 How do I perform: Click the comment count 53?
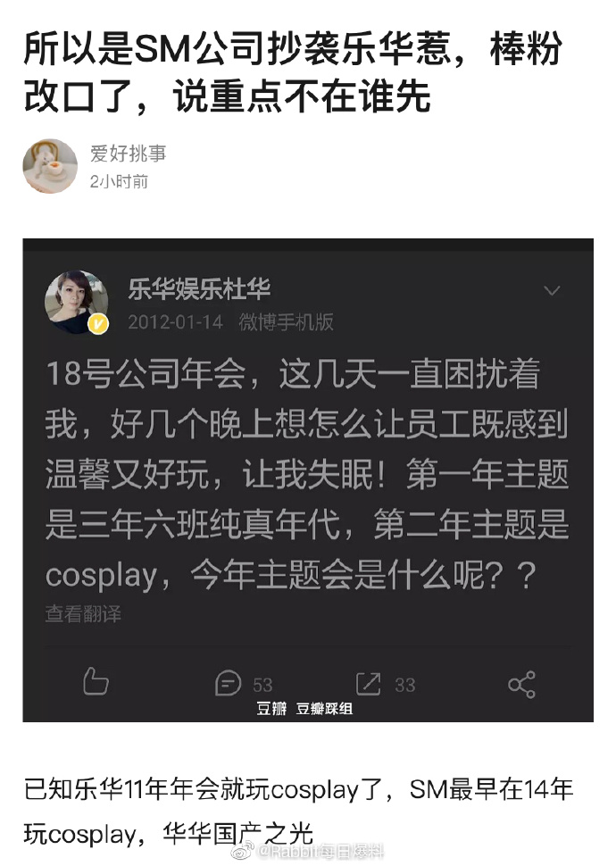(262, 686)
